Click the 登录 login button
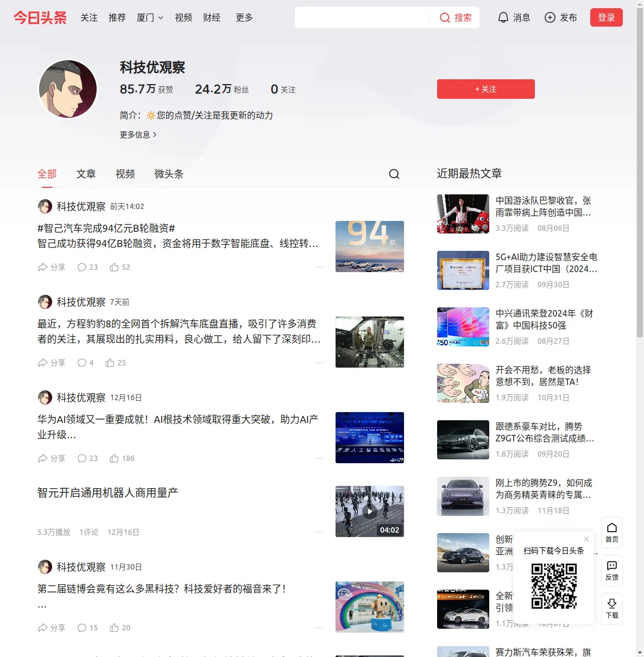The width and height of the screenshot is (644, 657). pyautogui.click(x=607, y=17)
